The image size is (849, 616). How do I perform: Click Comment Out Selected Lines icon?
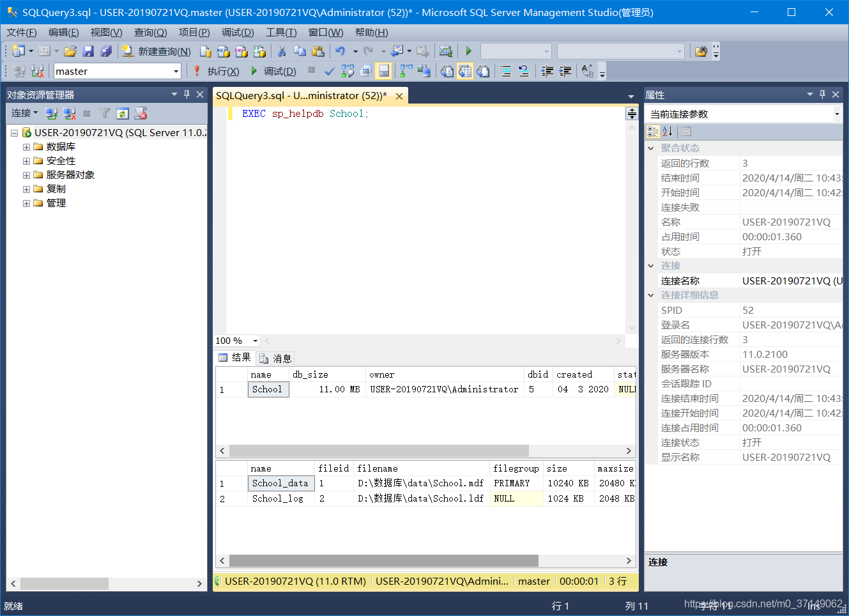click(x=506, y=71)
